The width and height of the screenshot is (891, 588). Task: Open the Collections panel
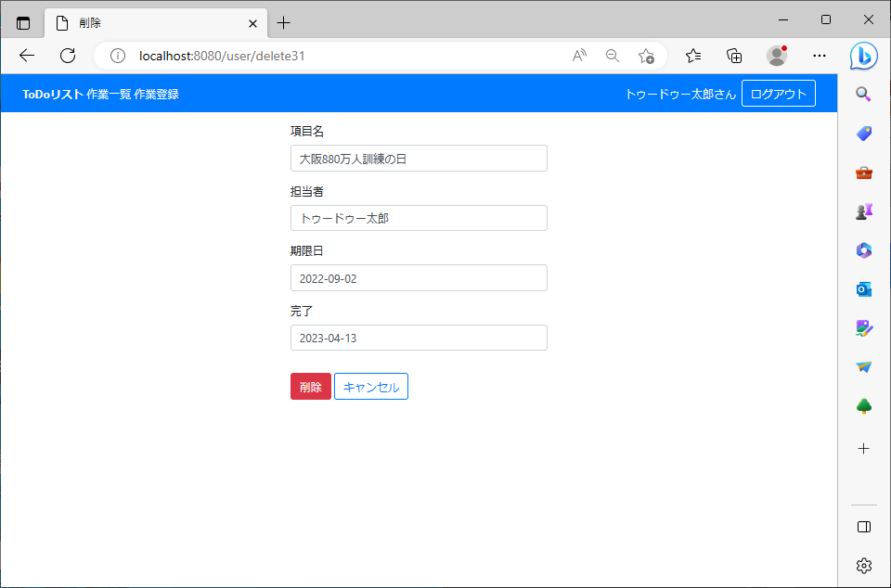tap(734, 56)
